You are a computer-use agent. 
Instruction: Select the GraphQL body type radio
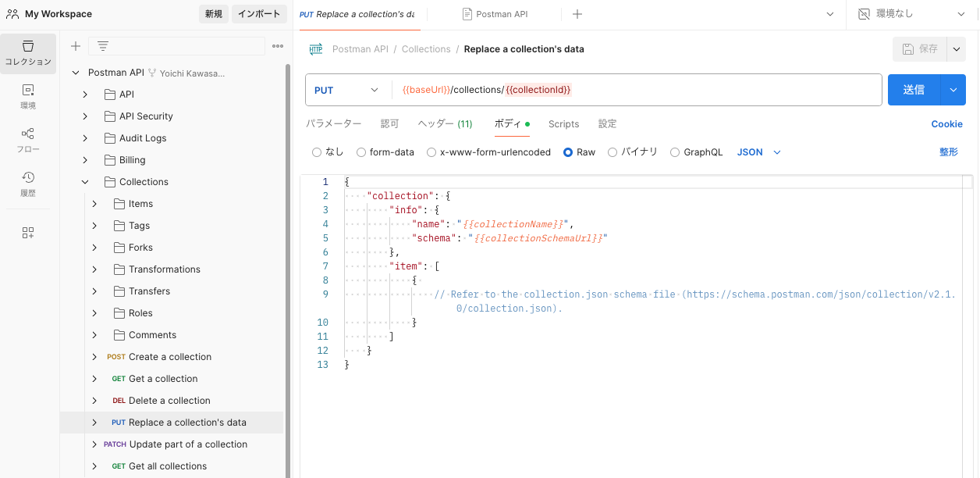(x=674, y=152)
